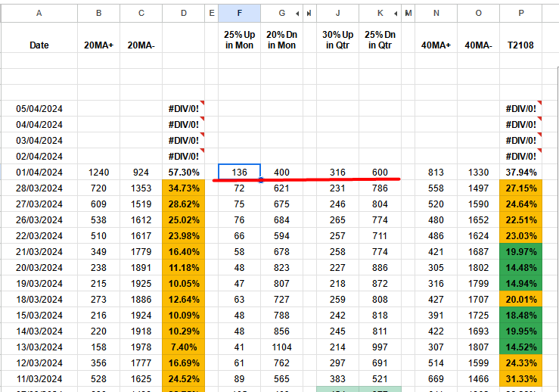This screenshot has width=559, height=392.
Task: Click the 40MA- header cell
Action: [x=478, y=38]
